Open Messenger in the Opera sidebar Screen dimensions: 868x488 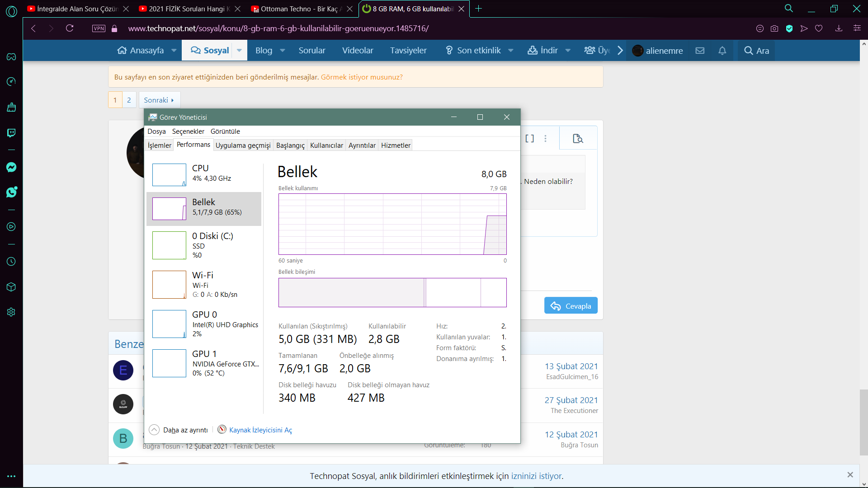pos(11,167)
